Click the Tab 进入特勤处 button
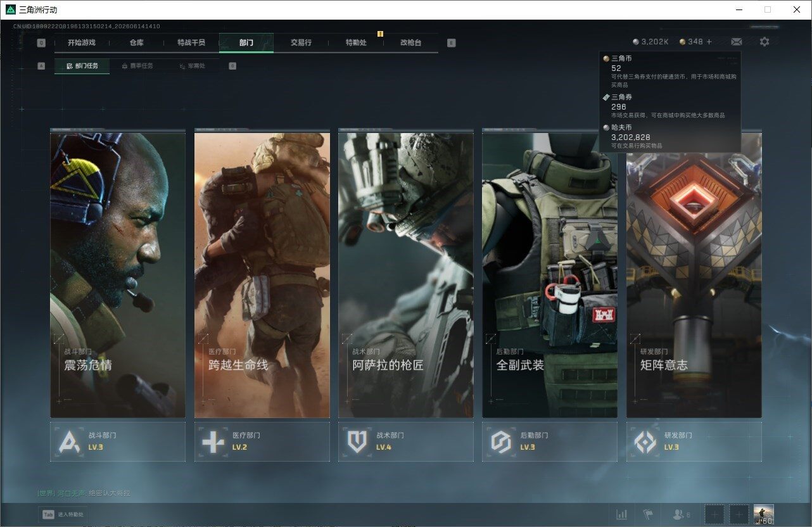 pos(63,514)
